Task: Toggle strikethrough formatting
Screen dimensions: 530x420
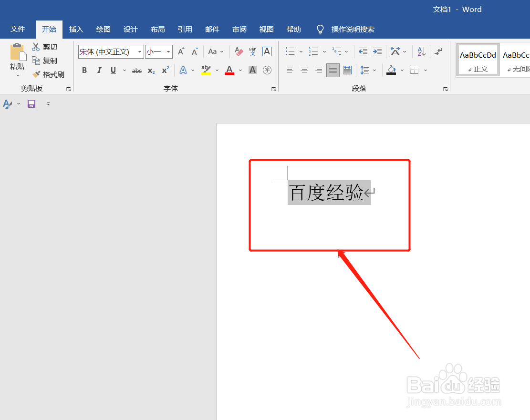Action: pos(137,71)
